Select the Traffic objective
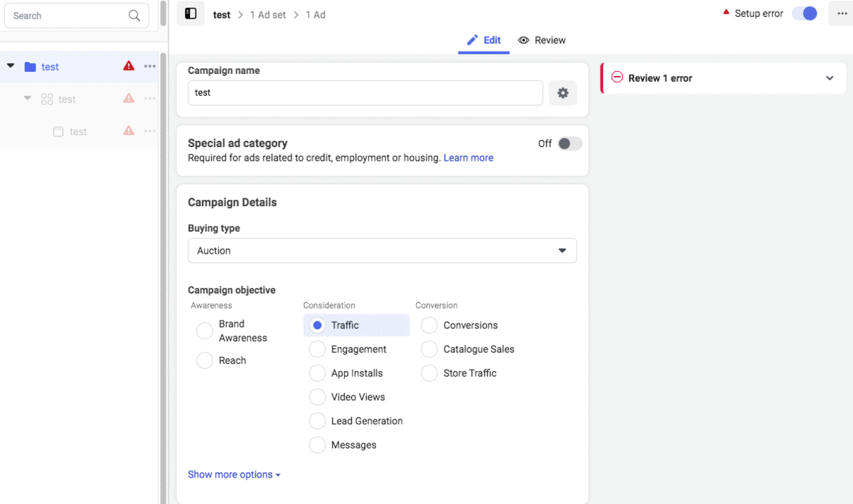Image resolution: width=853 pixels, height=504 pixels. tap(317, 326)
